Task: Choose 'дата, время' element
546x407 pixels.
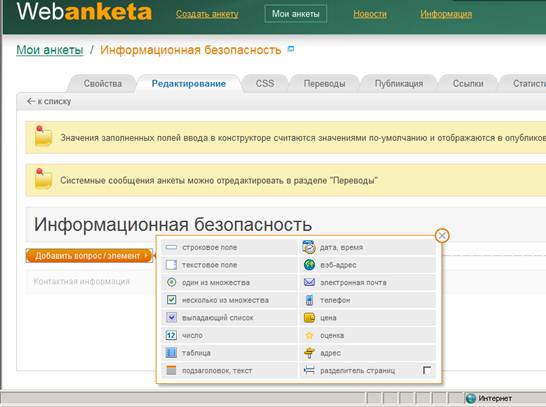Action: click(368, 247)
